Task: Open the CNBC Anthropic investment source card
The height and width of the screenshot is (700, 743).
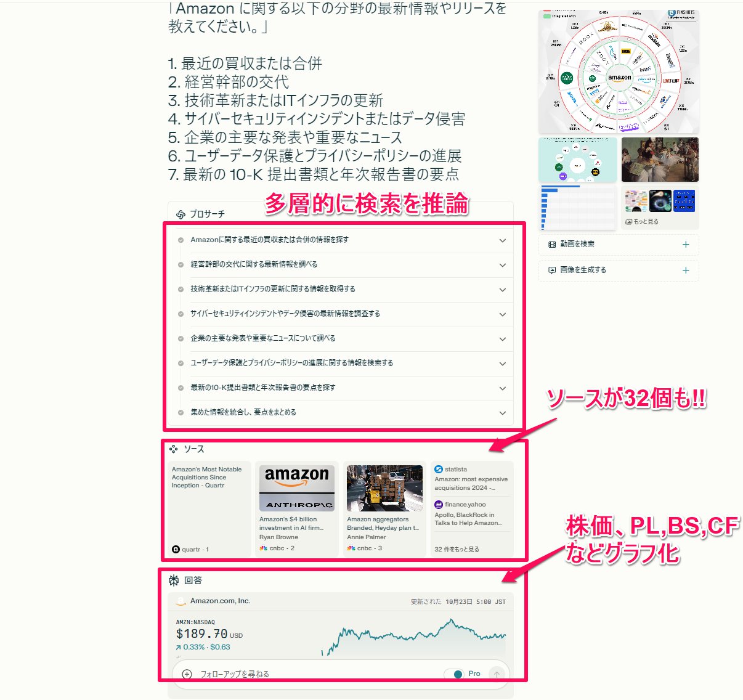Action: [297, 509]
